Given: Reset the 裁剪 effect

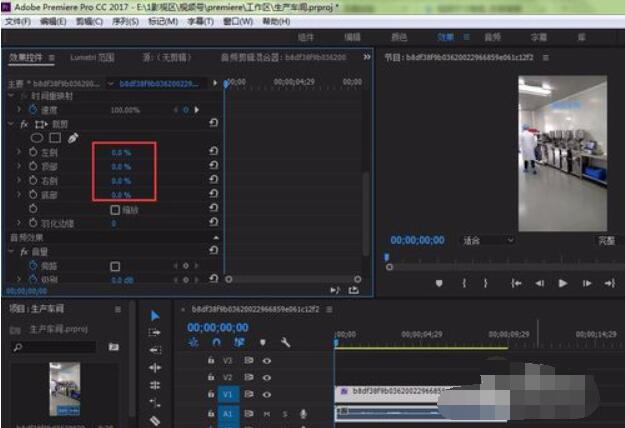Looking at the screenshot, I should [214, 123].
